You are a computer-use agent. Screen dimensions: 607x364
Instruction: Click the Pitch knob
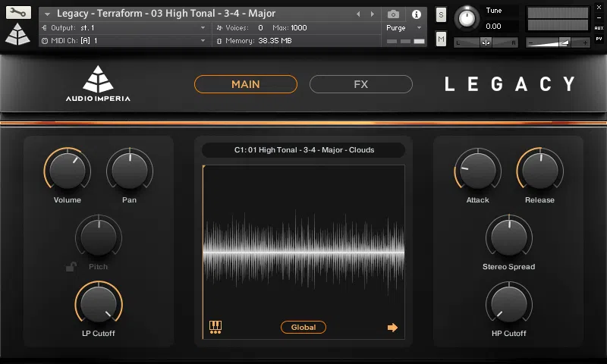[99, 237]
